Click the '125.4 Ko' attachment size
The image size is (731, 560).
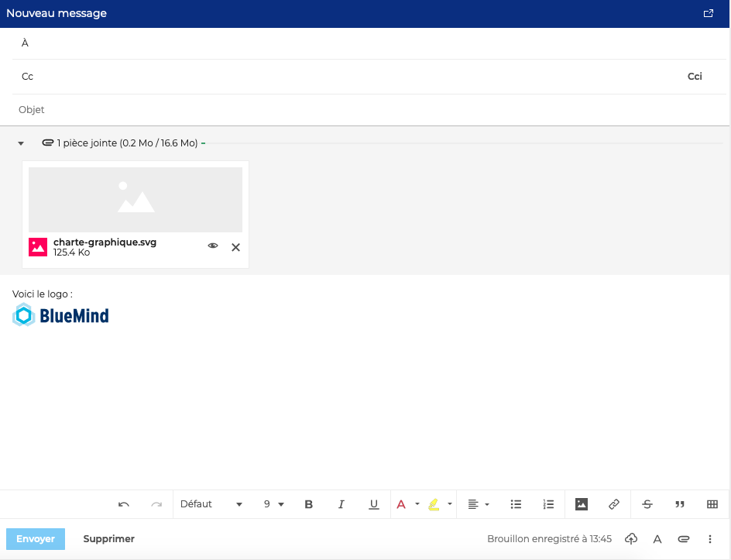pos(71,253)
